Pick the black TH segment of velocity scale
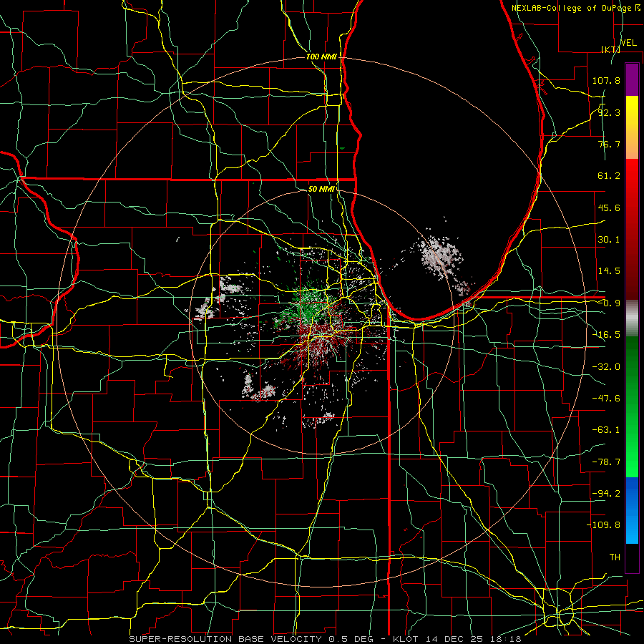Viewport: 644px width, 644px height. 632,557
